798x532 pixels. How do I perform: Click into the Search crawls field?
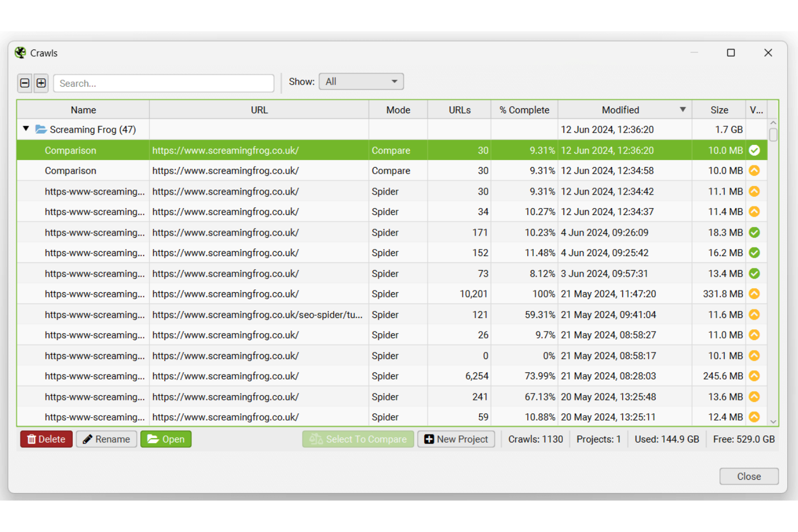tap(164, 84)
